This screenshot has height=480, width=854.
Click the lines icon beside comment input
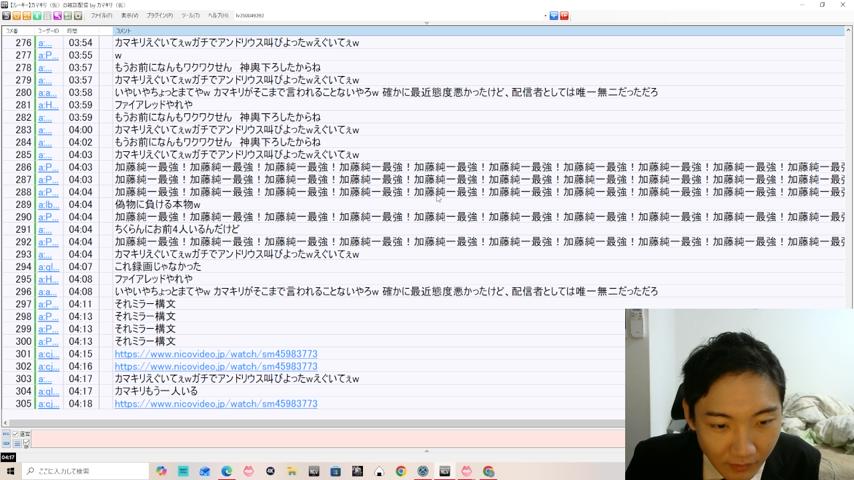point(17,443)
